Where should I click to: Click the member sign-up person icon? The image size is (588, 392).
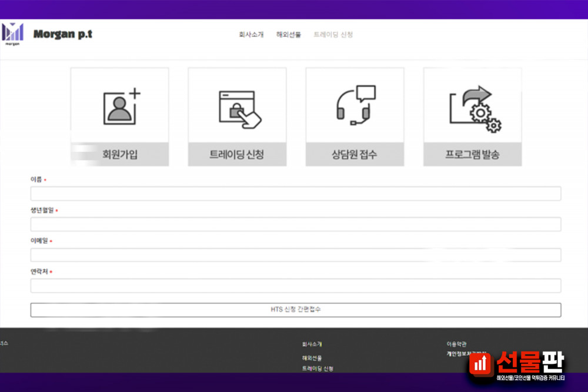pyautogui.click(x=121, y=106)
